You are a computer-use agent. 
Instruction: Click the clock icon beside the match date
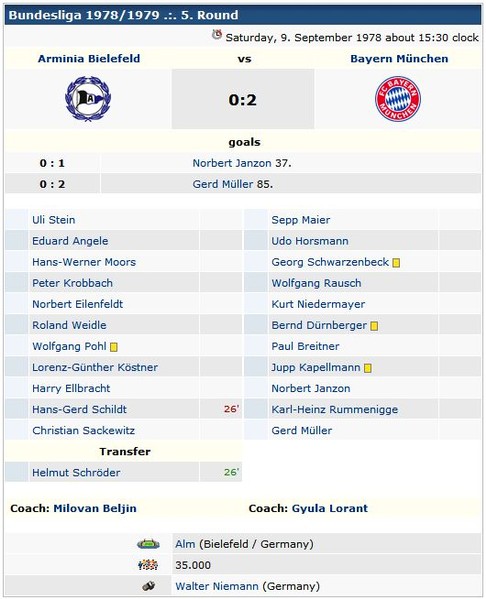coord(217,35)
